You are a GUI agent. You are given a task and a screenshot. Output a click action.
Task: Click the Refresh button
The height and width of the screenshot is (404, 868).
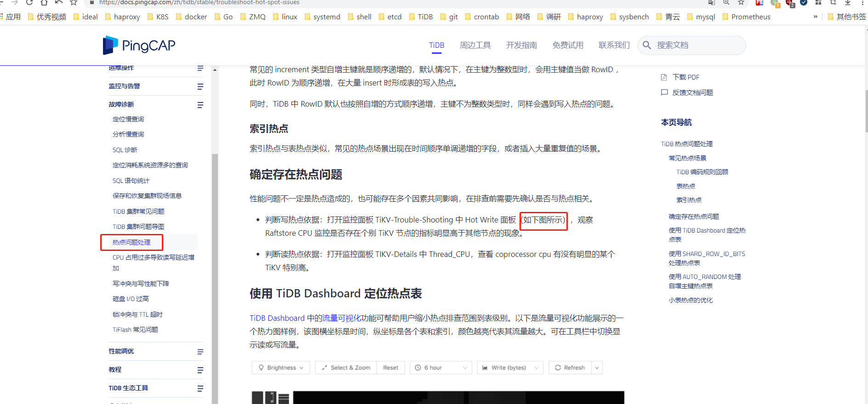coord(570,368)
